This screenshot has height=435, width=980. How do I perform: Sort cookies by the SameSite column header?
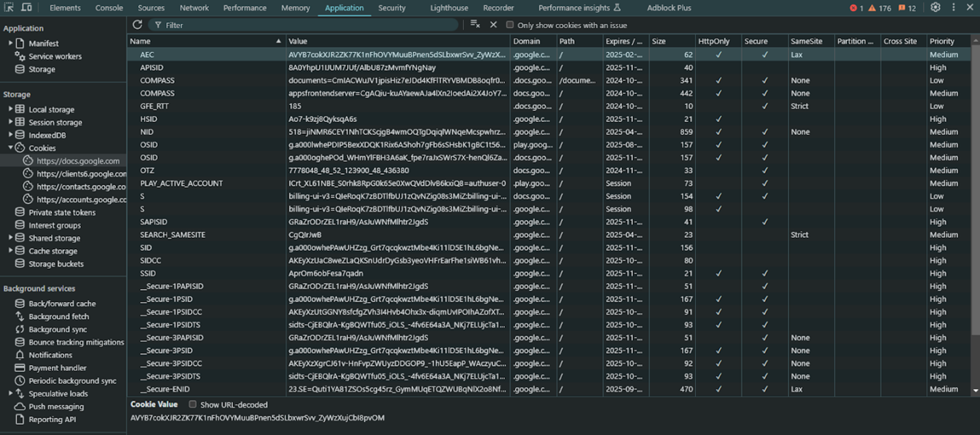(811, 41)
